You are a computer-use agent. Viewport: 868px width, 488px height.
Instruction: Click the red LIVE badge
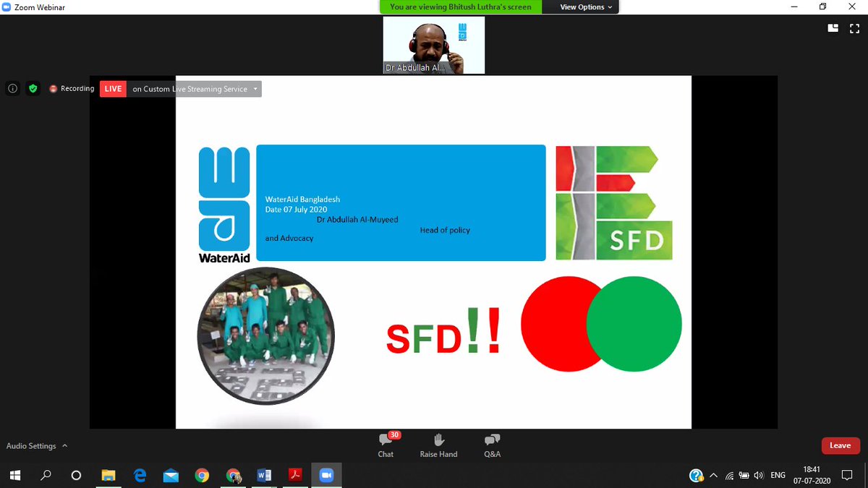pos(113,89)
